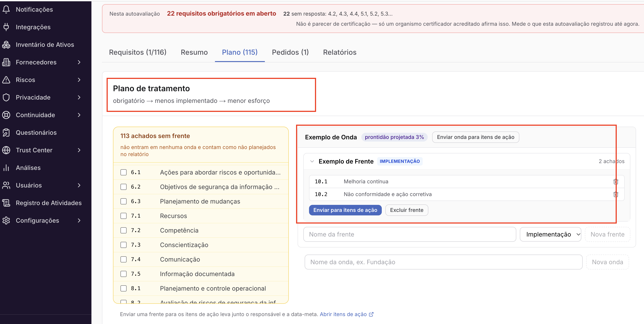Focus the Nome da onda input field
The height and width of the screenshot is (324, 644).
(444, 262)
